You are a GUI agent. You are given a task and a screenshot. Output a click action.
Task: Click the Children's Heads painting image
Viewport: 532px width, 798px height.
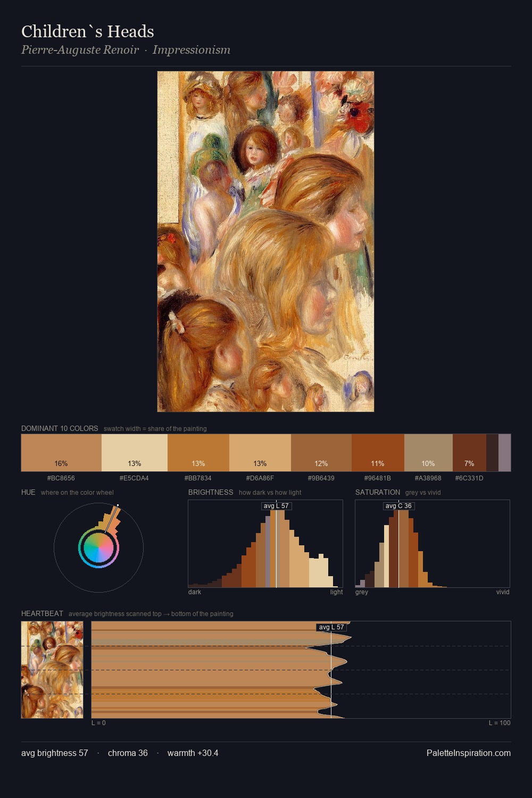click(265, 242)
